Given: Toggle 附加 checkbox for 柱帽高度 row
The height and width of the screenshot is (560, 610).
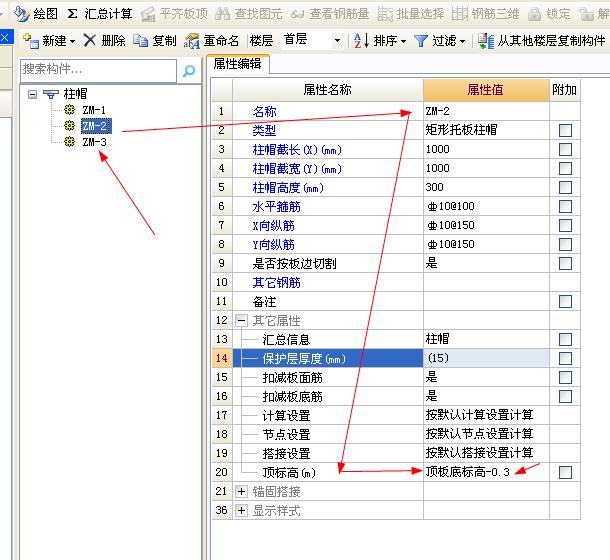Looking at the screenshot, I should 565,187.
